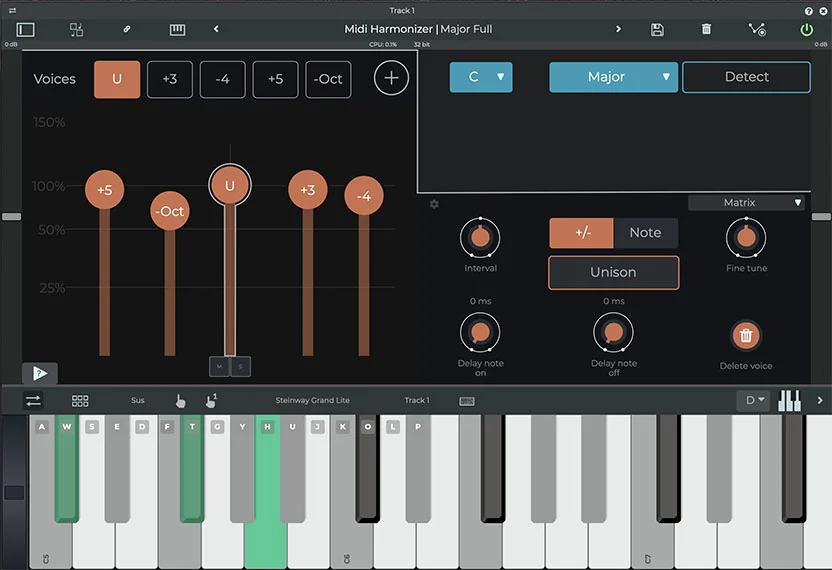Click the orange Delete voice trash button
The width and height of the screenshot is (832, 570).
click(746, 335)
